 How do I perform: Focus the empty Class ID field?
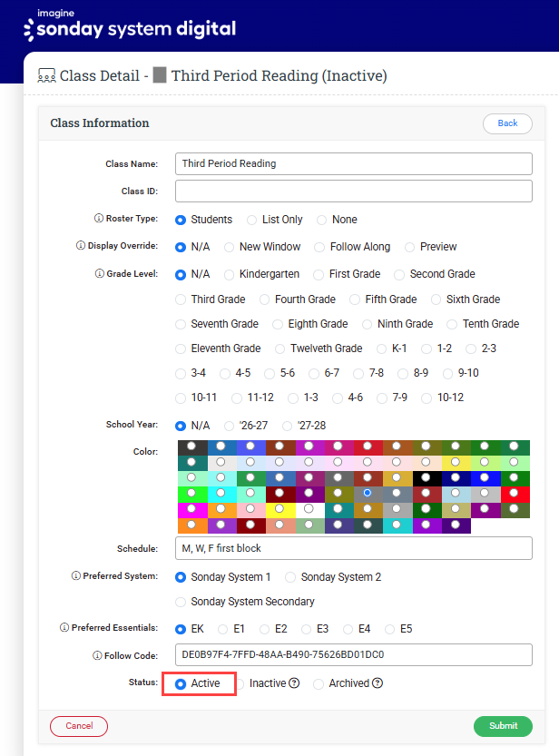tap(354, 191)
